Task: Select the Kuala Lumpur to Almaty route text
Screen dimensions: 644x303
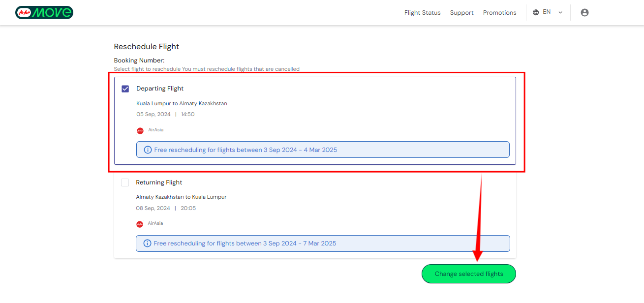Action: click(x=182, y=104)
